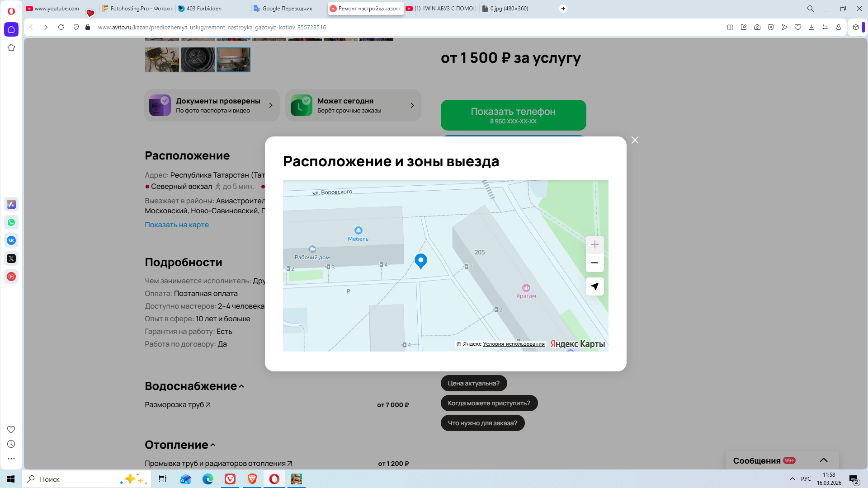The image size is (868, 488).
Task: Open Opera snapshot camera tool
Action: tap(757, 27)
